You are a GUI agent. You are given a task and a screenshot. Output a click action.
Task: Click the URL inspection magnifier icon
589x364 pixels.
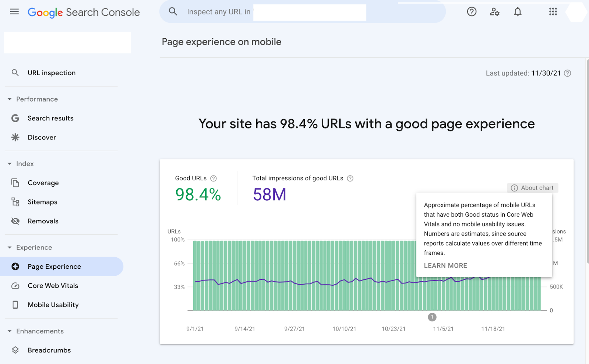coord(15,73)
